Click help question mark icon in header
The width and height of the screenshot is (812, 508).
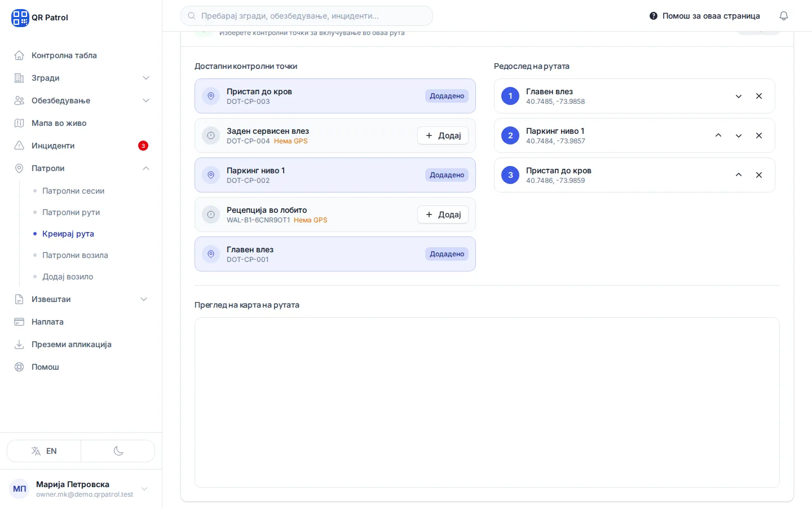[x=654, y=16]
